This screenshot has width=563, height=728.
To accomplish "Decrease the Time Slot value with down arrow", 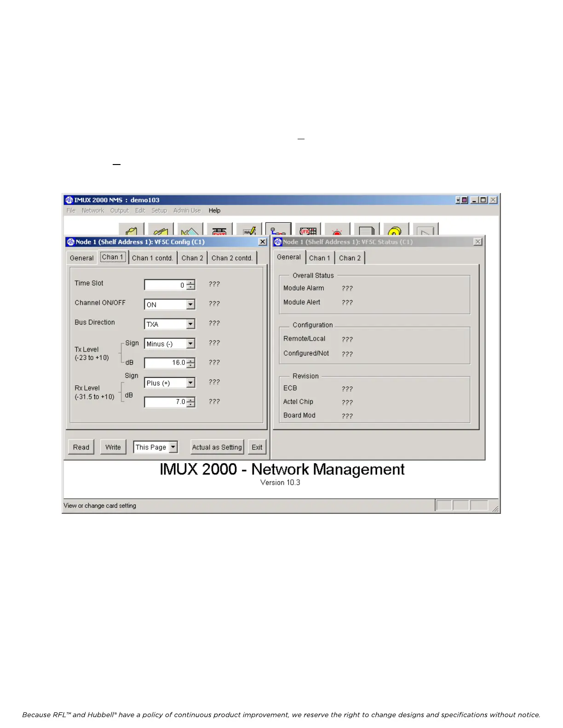I will pos(190,287).
